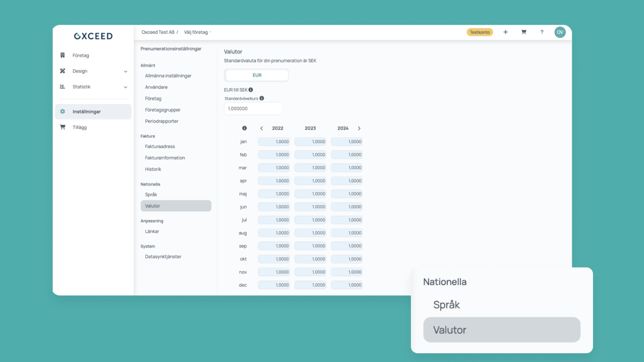Screen dimensions: 644x362
Task: Open the Historik page
Action: click(x=153, y=169)
